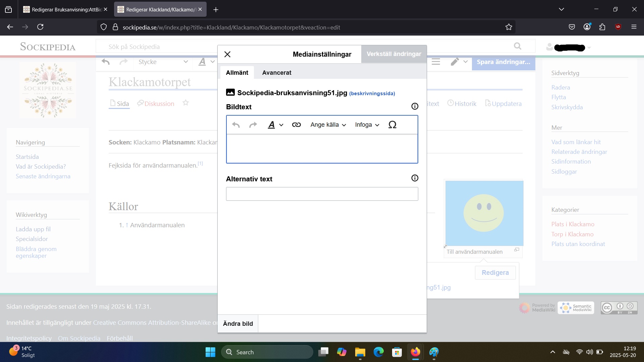644x362 pixels.
Task: Open the Ange källa dropdown
Action: 328,125
